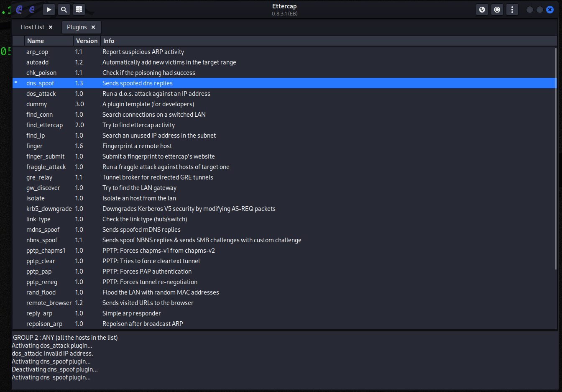Sort plugins by the Version column
562x392 pixels.
click(87, 41)
